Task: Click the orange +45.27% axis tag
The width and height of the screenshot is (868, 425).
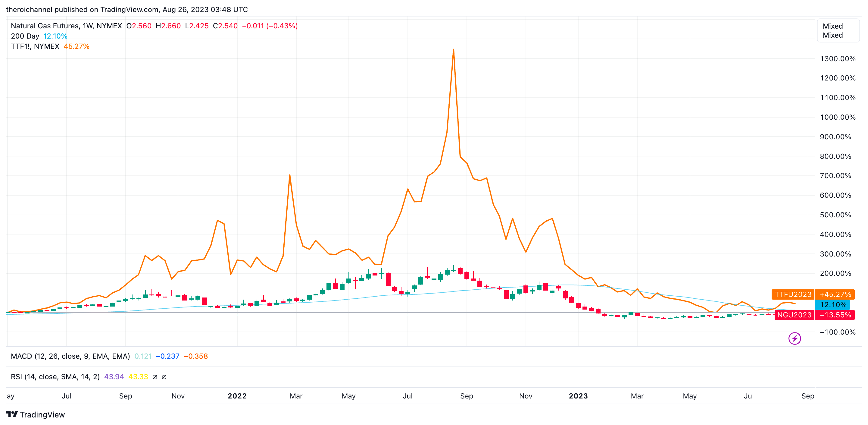Action: [835, 294]
